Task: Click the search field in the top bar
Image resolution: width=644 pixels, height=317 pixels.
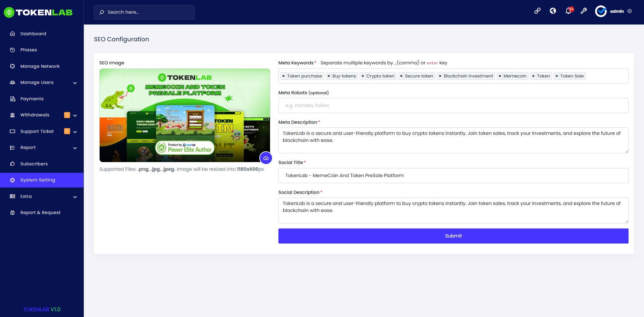Action: pos(144,12)
